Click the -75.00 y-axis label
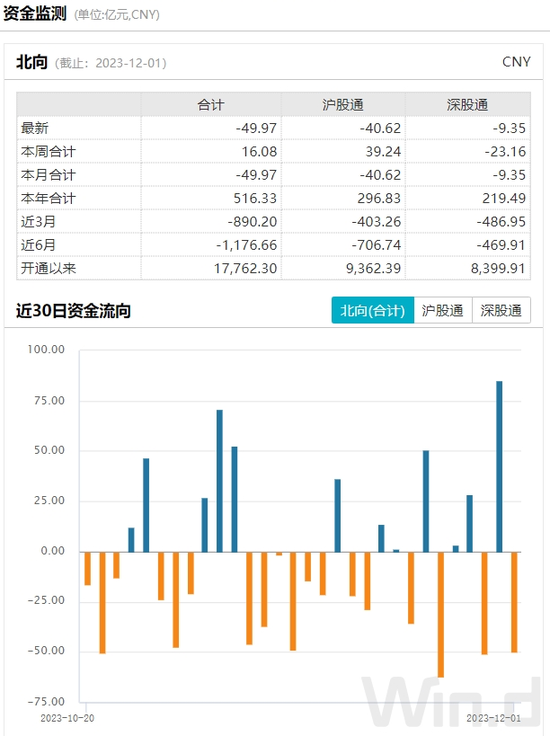550x736 pixels. (46, 702)
